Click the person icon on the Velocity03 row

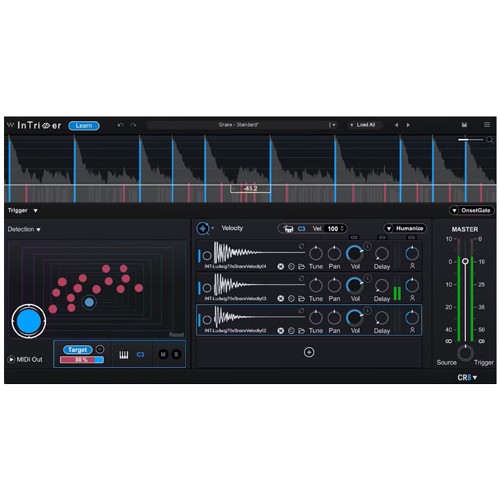point(412,298)
